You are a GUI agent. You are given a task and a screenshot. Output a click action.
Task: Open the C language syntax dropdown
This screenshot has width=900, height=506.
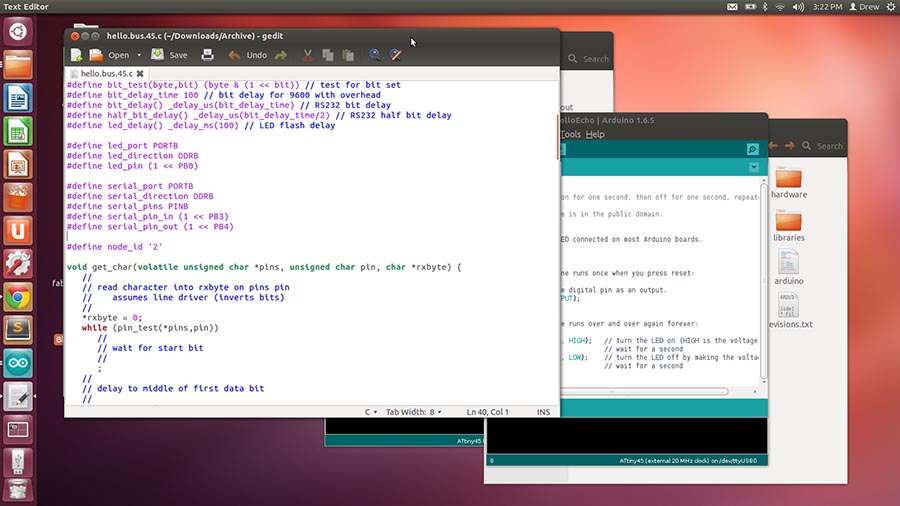click(371, 412)
